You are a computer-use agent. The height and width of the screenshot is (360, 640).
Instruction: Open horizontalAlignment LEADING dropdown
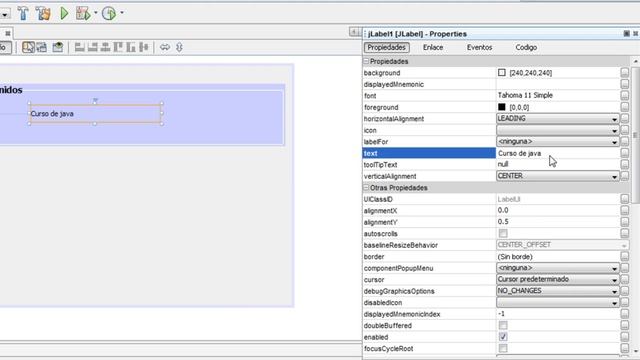point(558,119)
